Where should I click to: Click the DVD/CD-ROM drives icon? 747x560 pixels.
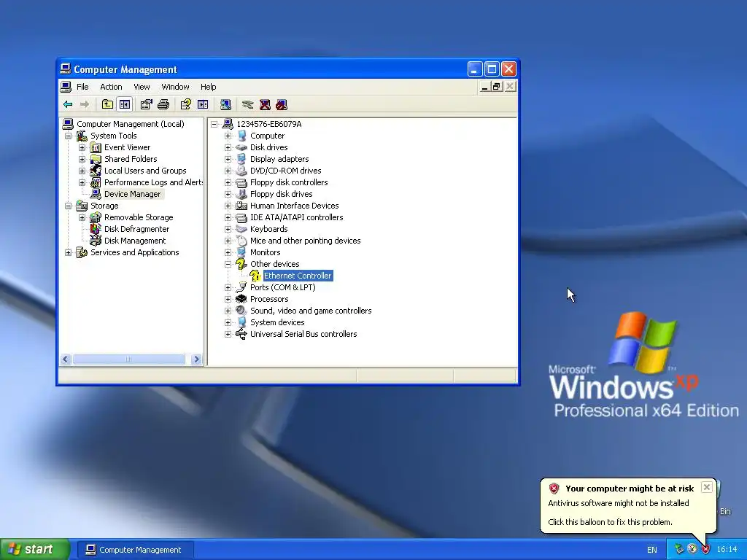point(241,171)
